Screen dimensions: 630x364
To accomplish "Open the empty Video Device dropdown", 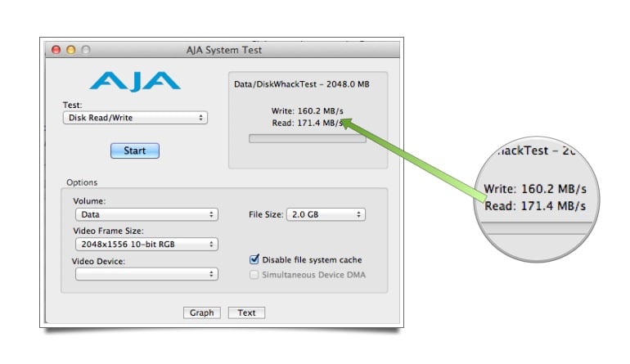I will (146, 274).
